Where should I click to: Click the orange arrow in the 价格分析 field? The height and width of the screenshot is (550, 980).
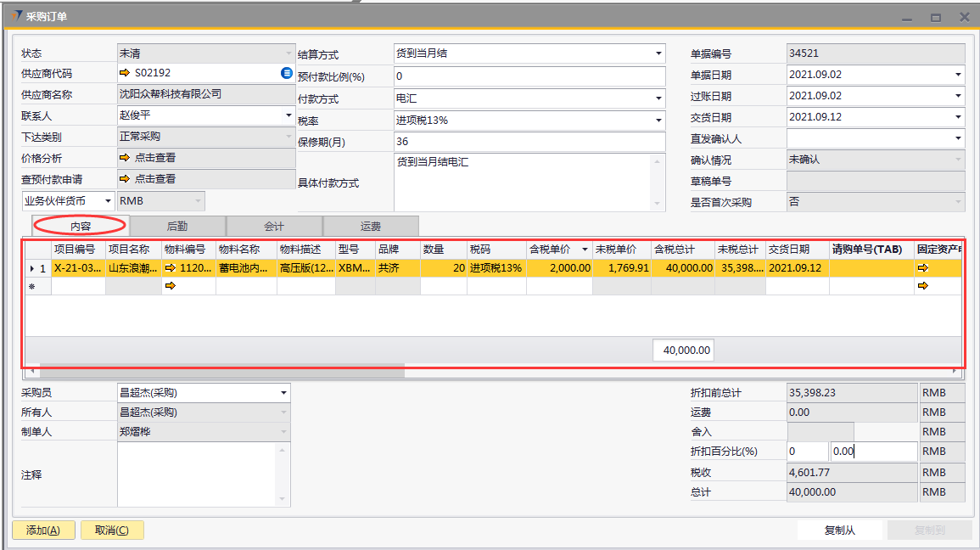124,158
